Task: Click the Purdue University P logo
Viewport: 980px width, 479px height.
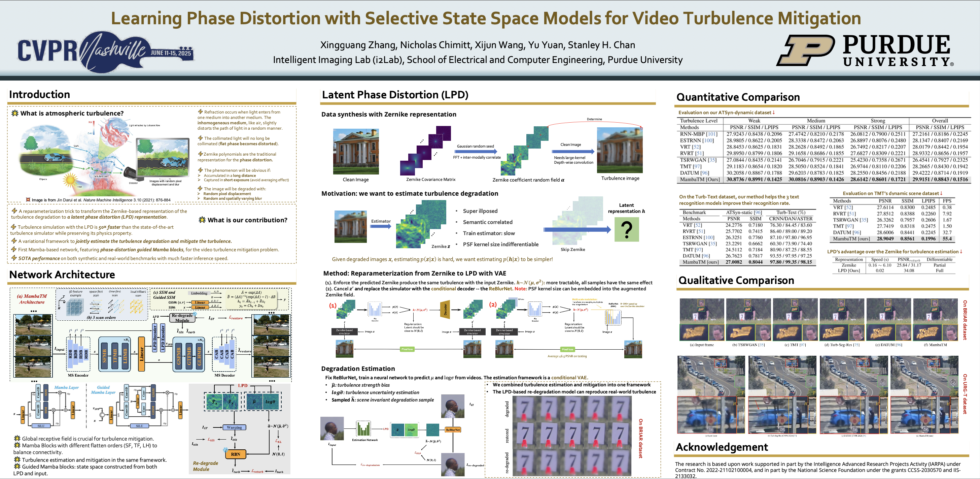Action: [805, 50]
